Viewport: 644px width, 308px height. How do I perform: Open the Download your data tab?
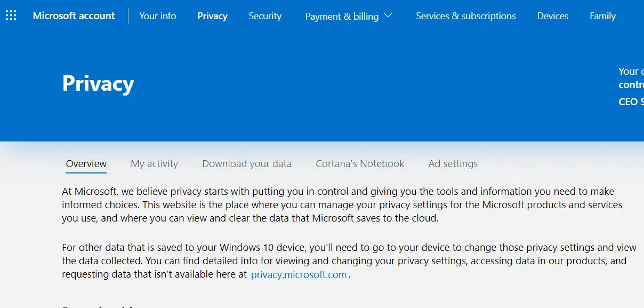247,164
